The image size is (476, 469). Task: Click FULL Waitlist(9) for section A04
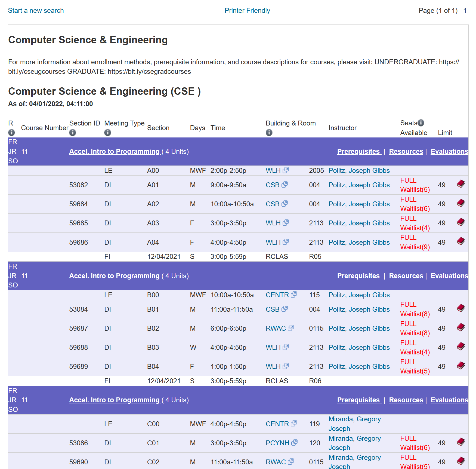pos(415,243)
